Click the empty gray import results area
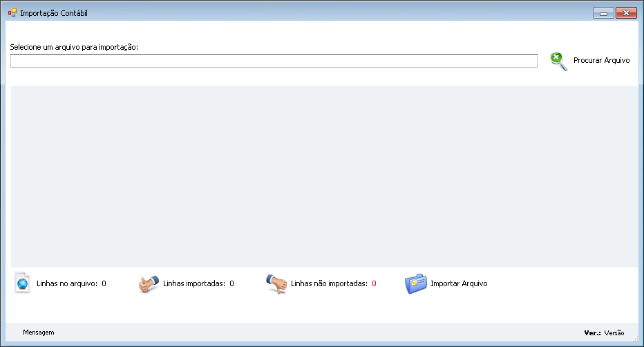 pos(325,176)
